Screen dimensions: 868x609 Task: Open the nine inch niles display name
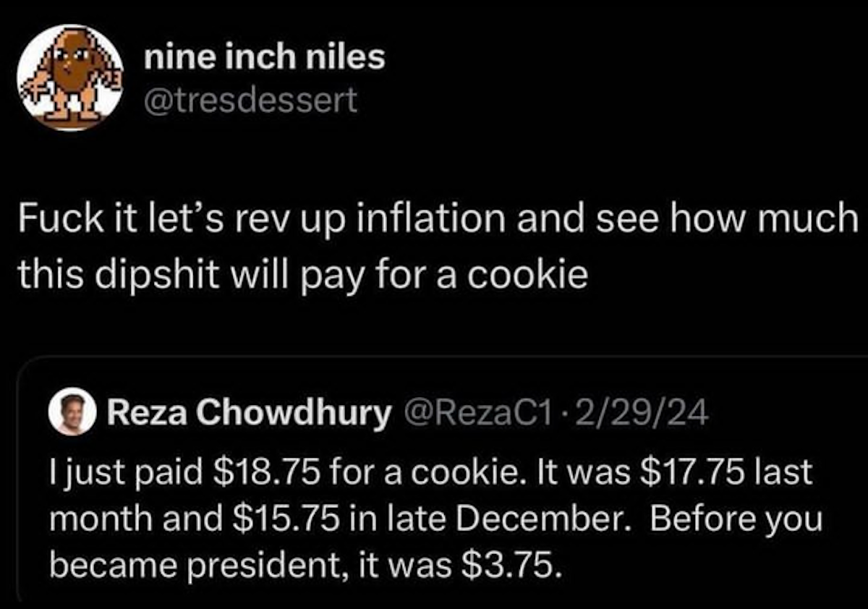click(x=264, y=57)
